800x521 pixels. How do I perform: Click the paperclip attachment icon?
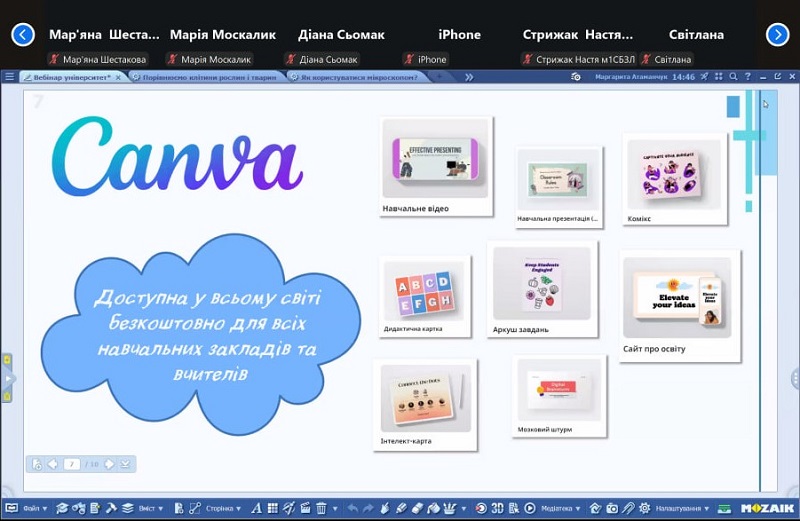(x=628, y=508)
